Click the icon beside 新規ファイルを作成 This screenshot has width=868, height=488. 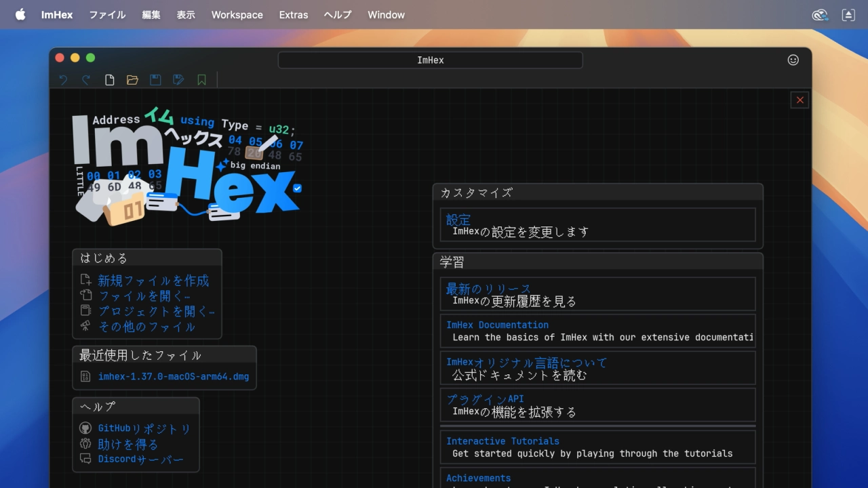point(85,280)
